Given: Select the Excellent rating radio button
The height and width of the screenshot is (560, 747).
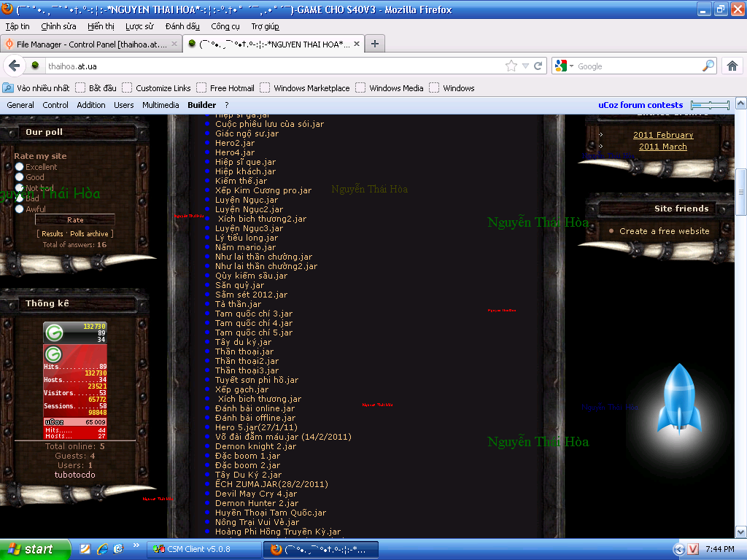Looking at the screenshot, I should click(x=20, y=167).
